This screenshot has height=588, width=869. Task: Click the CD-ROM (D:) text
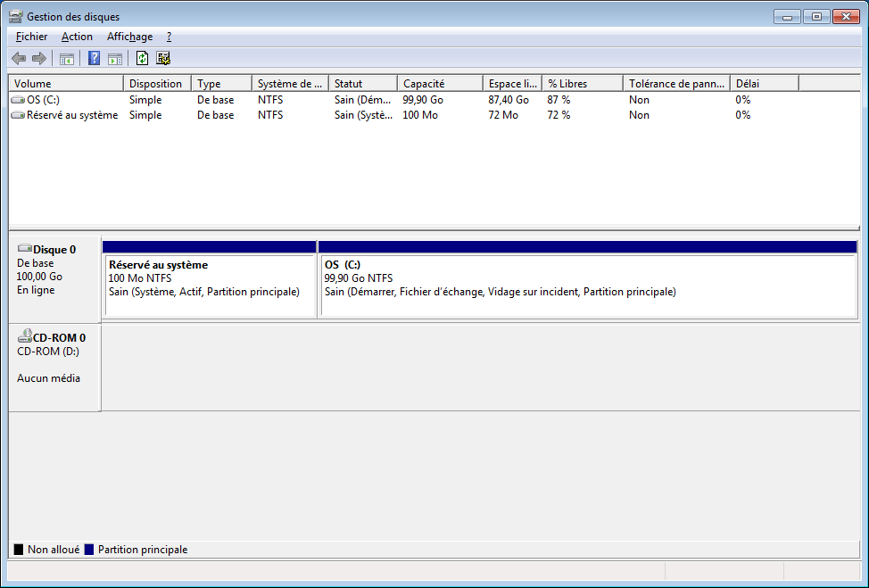point(48,352)
